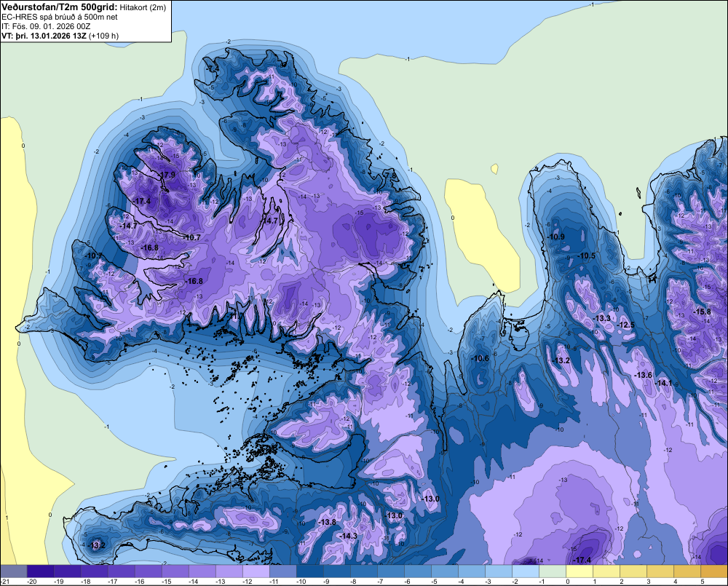The height and width of the screenshot is (586, 728).
Task: Pick the legend swatch labeled 1
Action: click(x=606, y=571)
